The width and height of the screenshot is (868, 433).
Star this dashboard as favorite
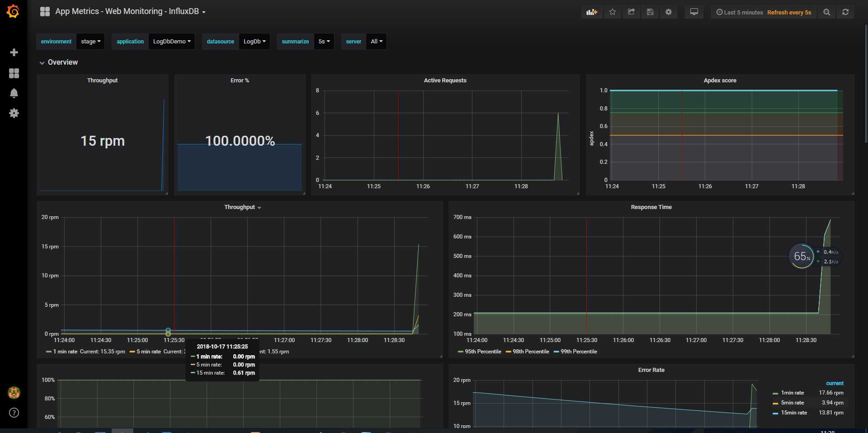point(613,12)
